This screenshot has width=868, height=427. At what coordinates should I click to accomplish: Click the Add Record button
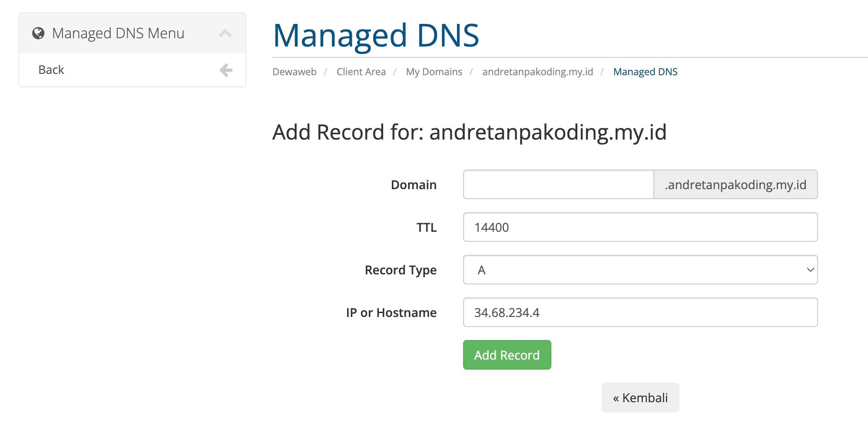click(x=507, y=354)
